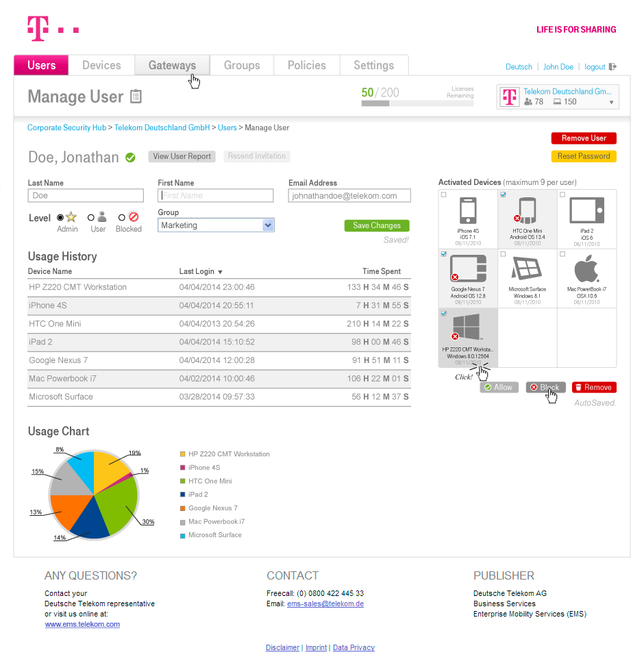The image size is (644, 659).
Task: Click red blocked badge on HTC One Mini
Action: (517, 218)
